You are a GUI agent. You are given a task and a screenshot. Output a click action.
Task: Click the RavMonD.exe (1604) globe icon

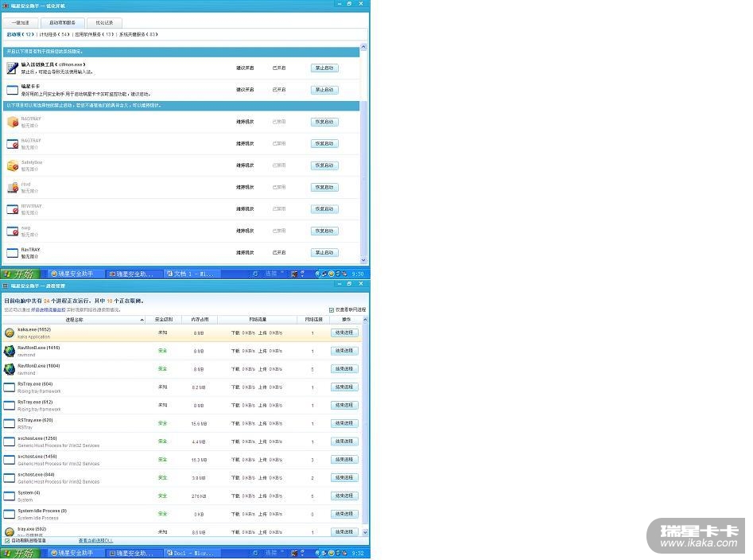click(x=9, y=369)
